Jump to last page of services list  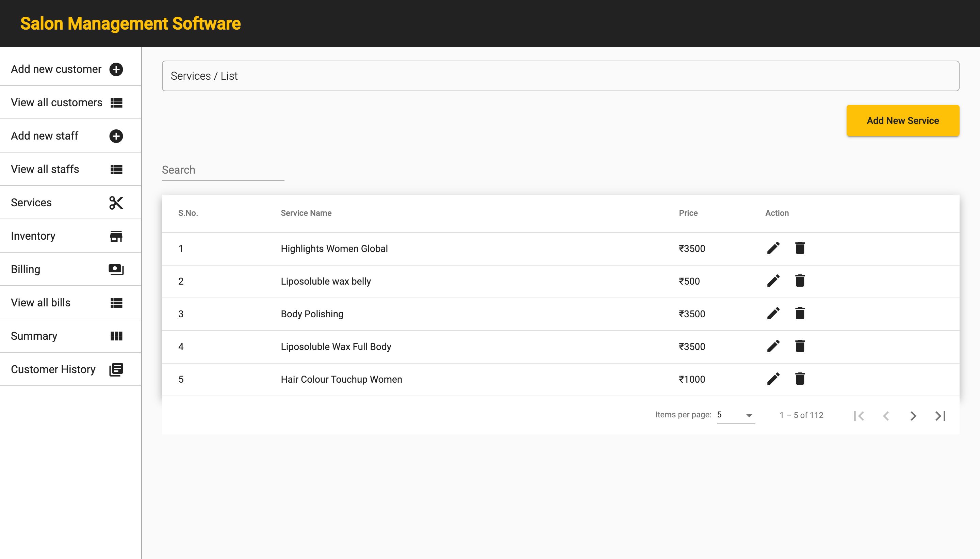(940, 416)
